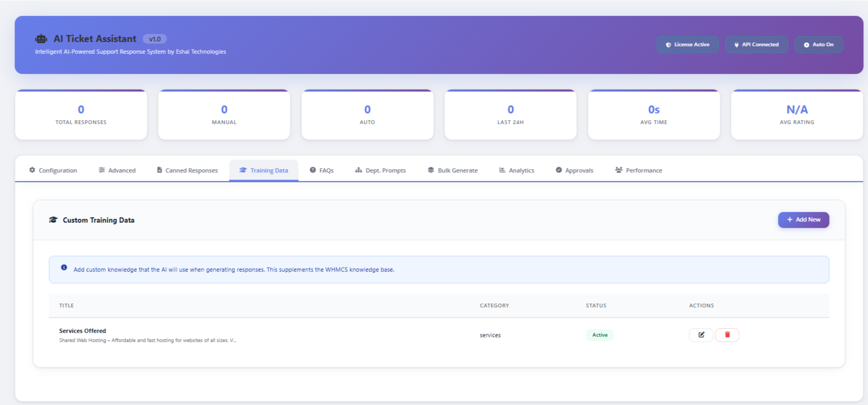Toggle the Auto On status button
The width and height of the screenshot is (868, 405).
click(818, 45)
